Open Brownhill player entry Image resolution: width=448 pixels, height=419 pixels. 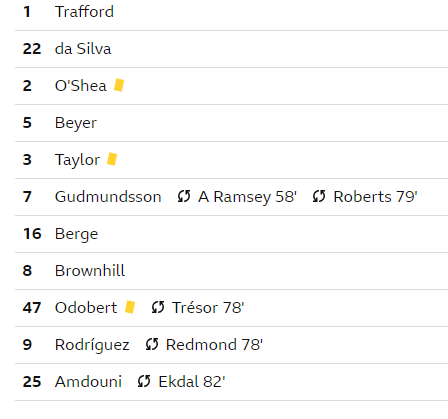click(90, 271)
